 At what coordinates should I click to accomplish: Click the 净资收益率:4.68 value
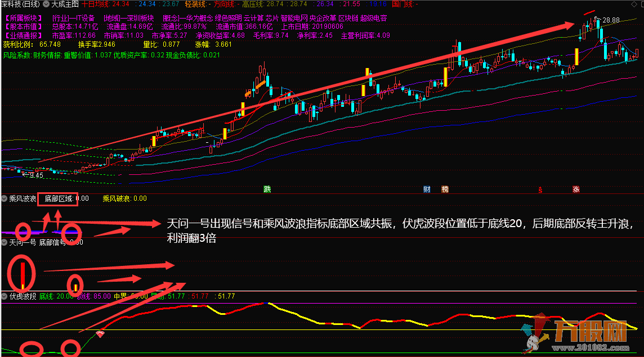220,36
